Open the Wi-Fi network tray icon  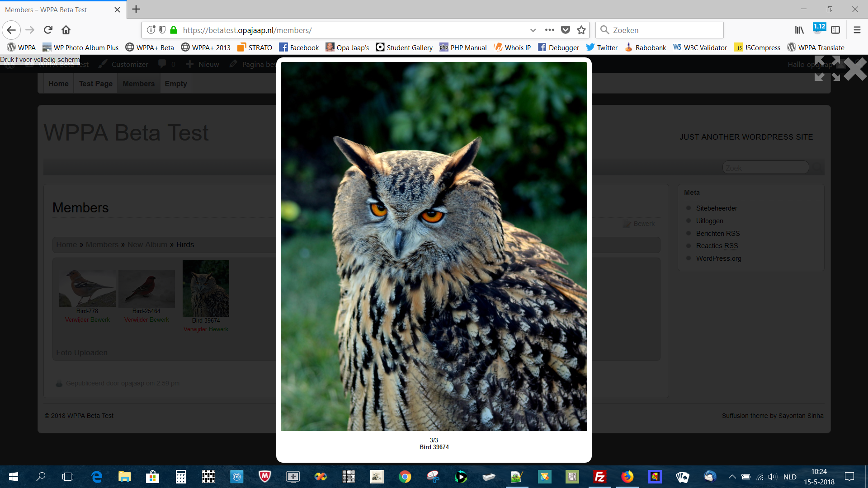coord(760,477)
